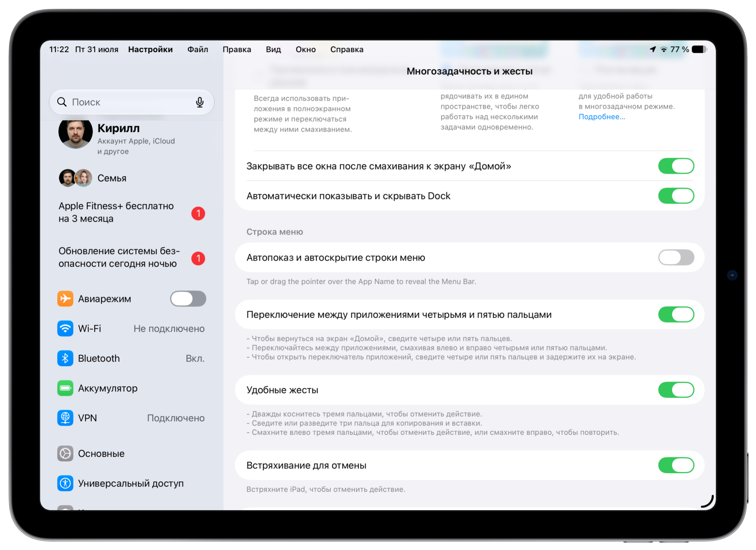Tap Кирилл profile avatar
This screenshot has width=756, height=550.
[76, 133]
